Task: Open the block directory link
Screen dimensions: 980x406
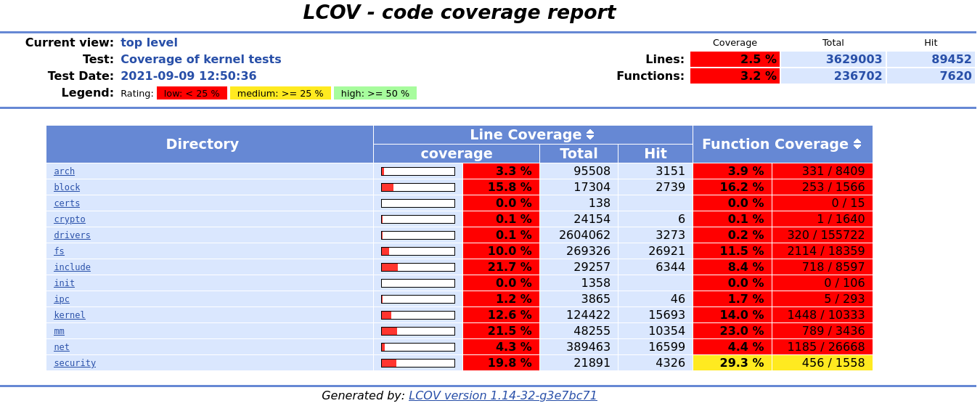Action: tap(67, 187)
